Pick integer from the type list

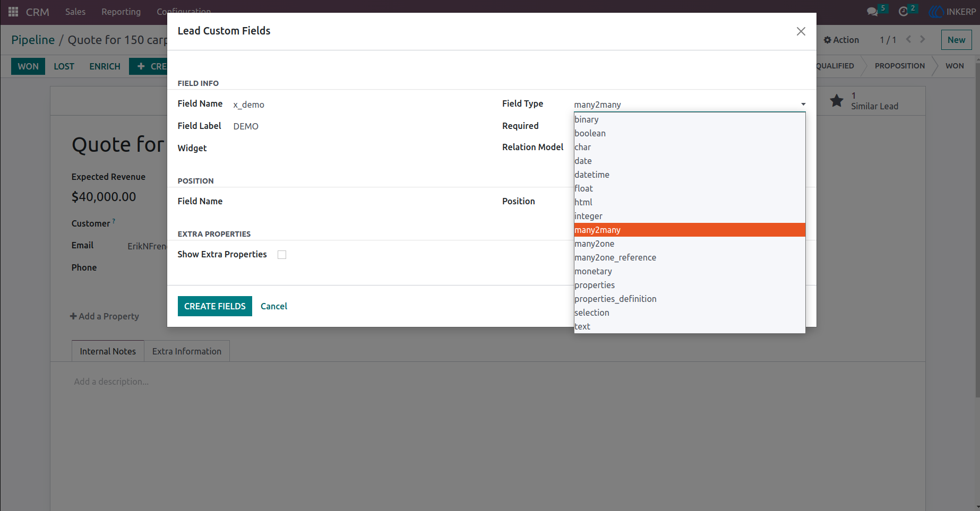tap(690, 216)
